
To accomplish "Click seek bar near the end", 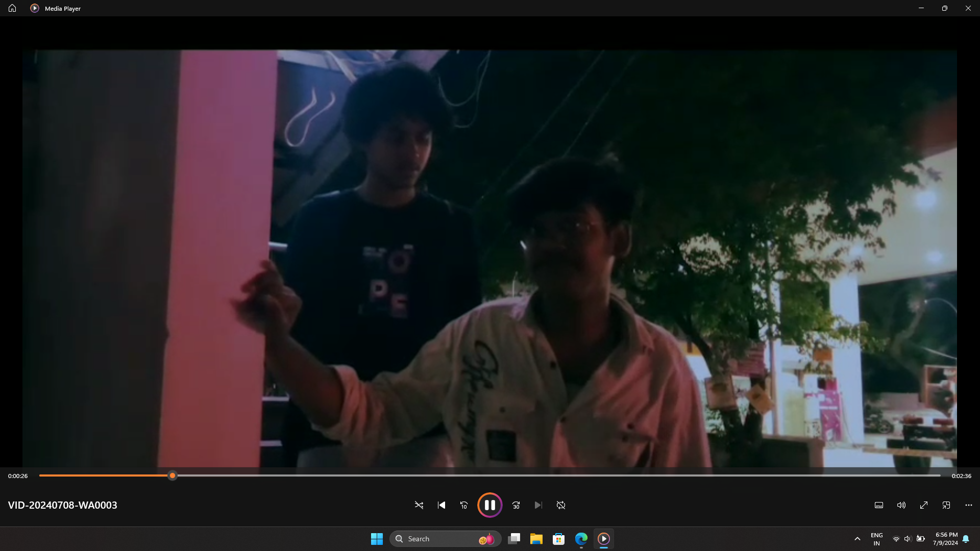I will [919, 475].
